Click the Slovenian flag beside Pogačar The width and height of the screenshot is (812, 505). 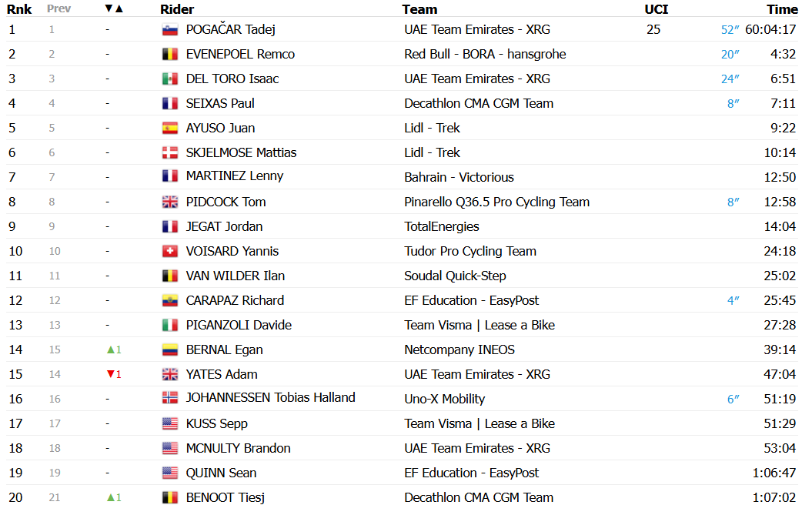[x=170, y=30]
